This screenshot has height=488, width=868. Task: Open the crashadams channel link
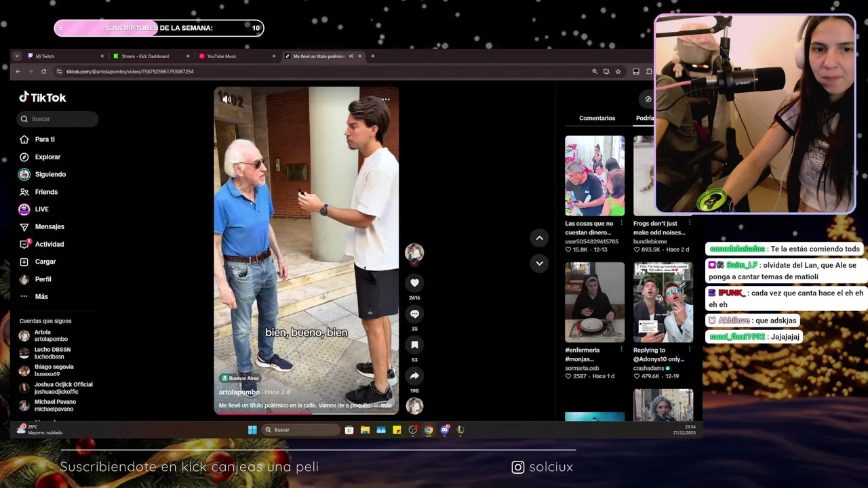pos(649,368)
